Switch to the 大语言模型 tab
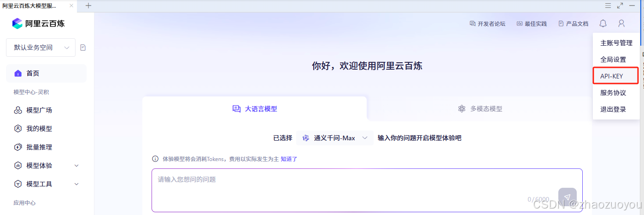The height and width of the screenshot is (215, 644). coord(254,109)
